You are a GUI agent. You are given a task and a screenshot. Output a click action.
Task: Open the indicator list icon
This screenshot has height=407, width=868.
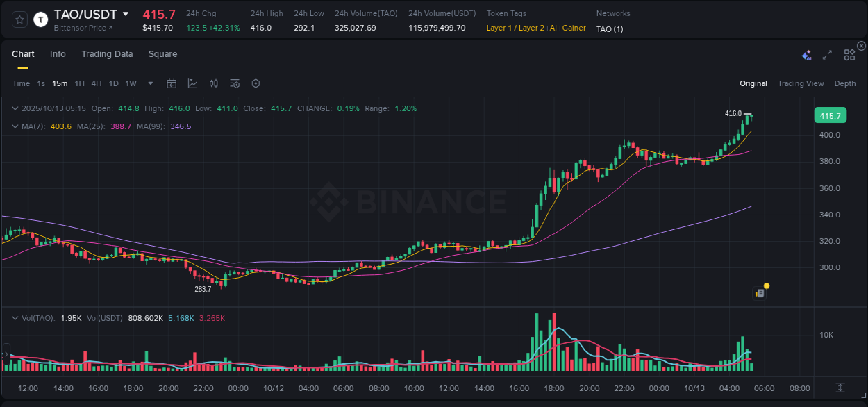point(235,83)
